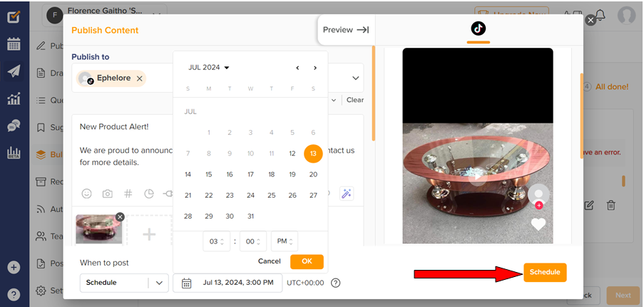Toggle the AM/PM selector in time picker
The height and width of the screenshot is (307, 644).
(x=285, y=241)
